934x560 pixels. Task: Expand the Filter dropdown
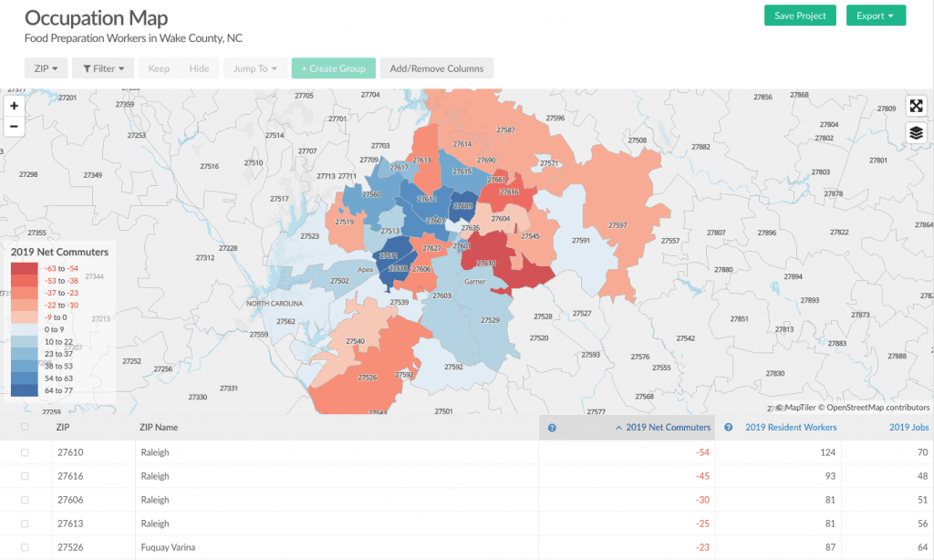103,68
